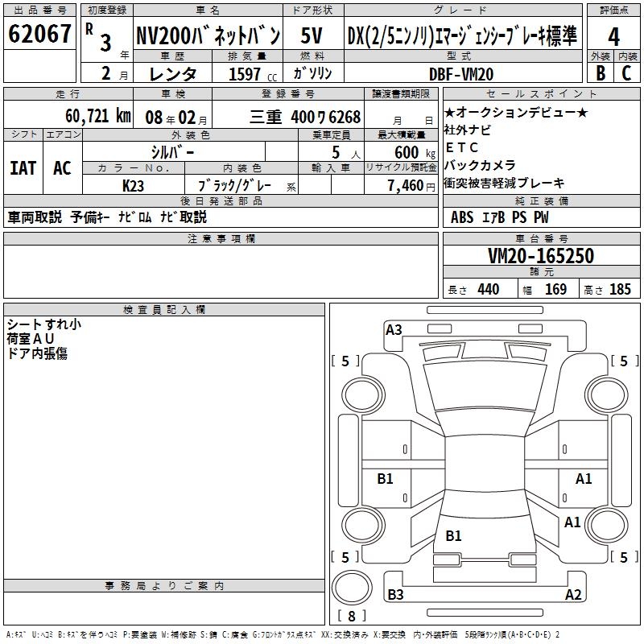Click the registration number 三重 400 ワ 6268
Image resolution: width=644 pixels, height=644 pixels.
[x=305, y=117]
